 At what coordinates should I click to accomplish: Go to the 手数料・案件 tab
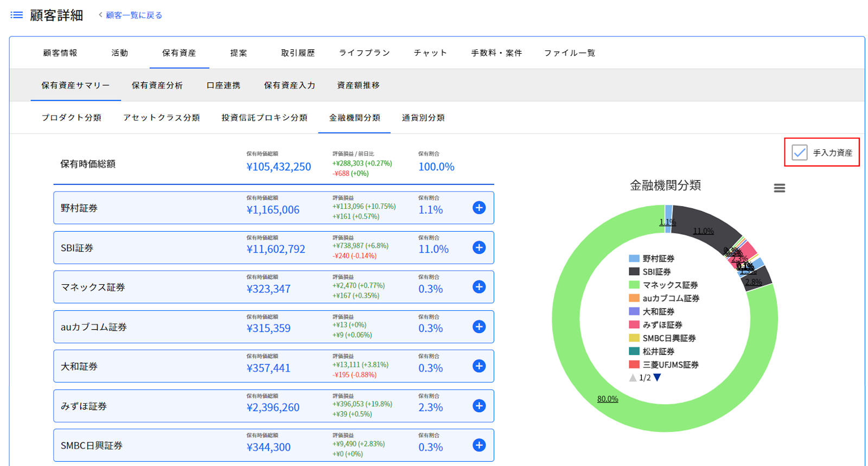point(496,53)
